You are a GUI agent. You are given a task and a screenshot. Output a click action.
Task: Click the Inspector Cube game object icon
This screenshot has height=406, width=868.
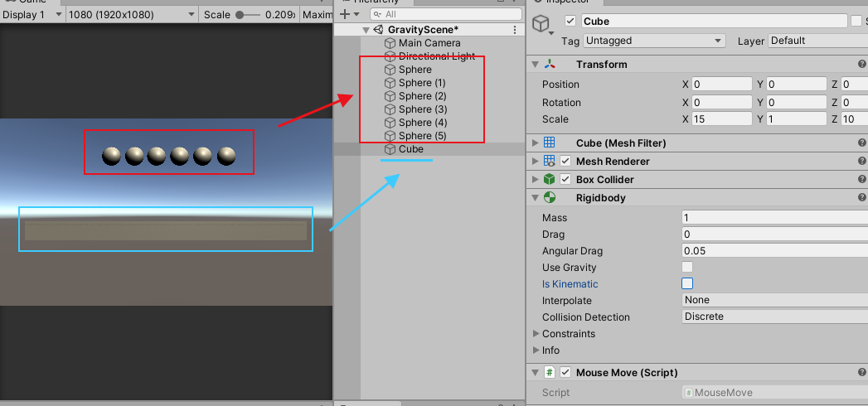point(541,24)
